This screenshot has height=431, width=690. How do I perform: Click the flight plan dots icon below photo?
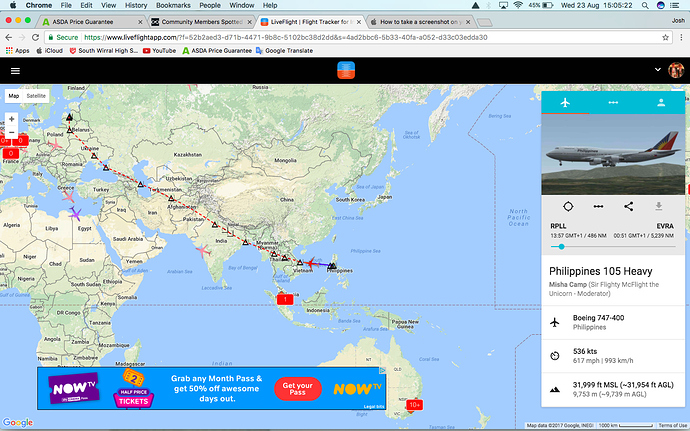click(x=598, y=206)
